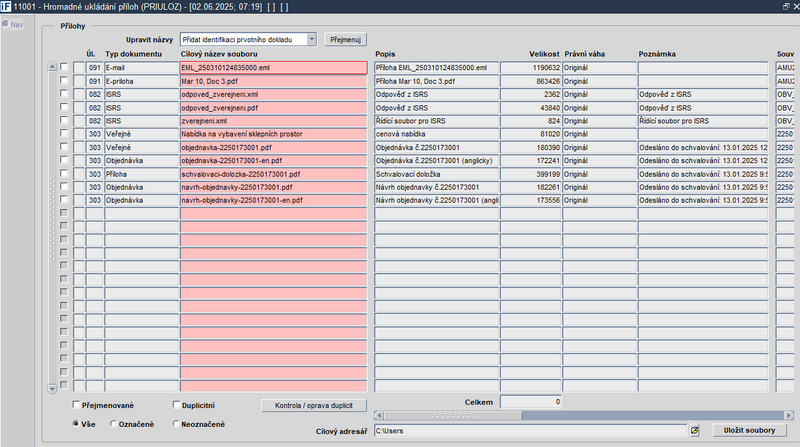Click file name objednavka-2250173001.pdf

273,147
